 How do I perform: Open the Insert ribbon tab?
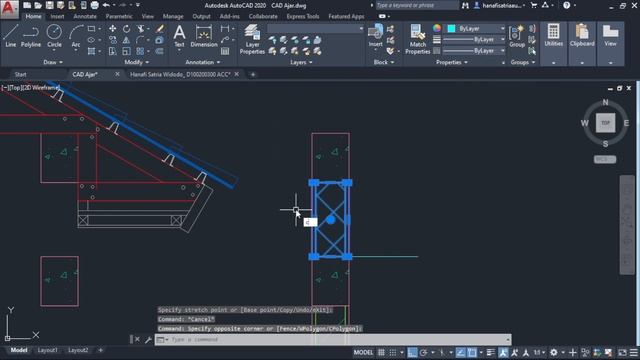pos(57,16)
